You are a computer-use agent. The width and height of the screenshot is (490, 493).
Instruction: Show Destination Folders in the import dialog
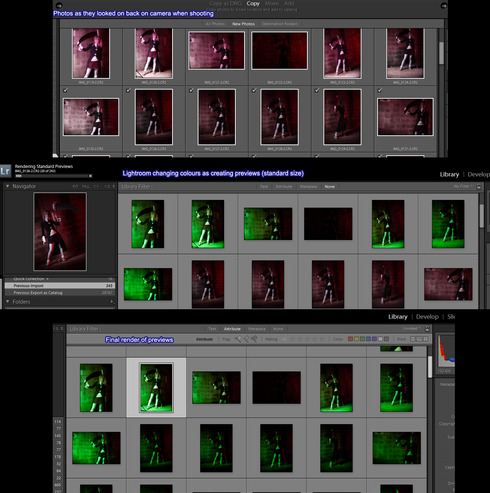(280, 24)
